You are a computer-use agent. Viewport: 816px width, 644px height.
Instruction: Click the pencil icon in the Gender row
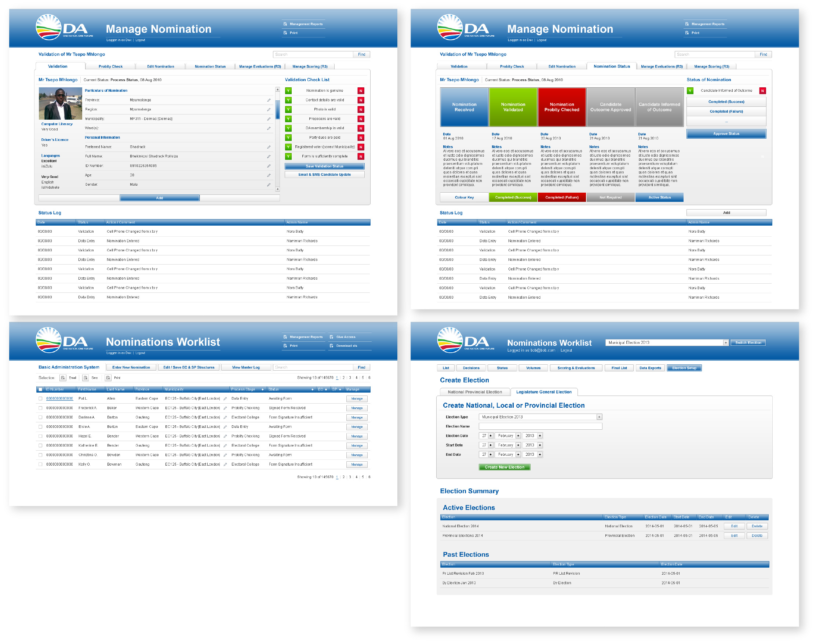(x=269, y=185)
